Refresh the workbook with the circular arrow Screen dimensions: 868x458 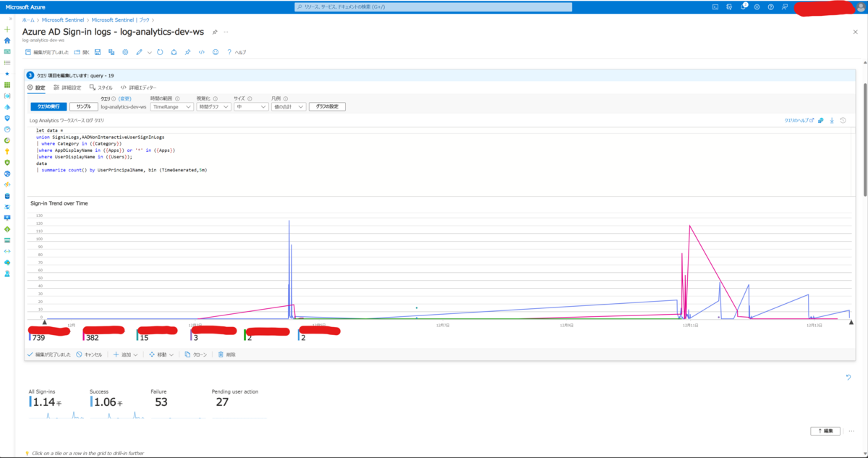tap(160, 52)
